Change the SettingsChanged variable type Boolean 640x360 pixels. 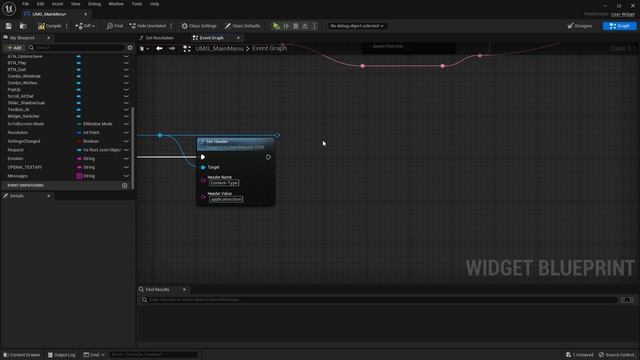click(88, 141)
